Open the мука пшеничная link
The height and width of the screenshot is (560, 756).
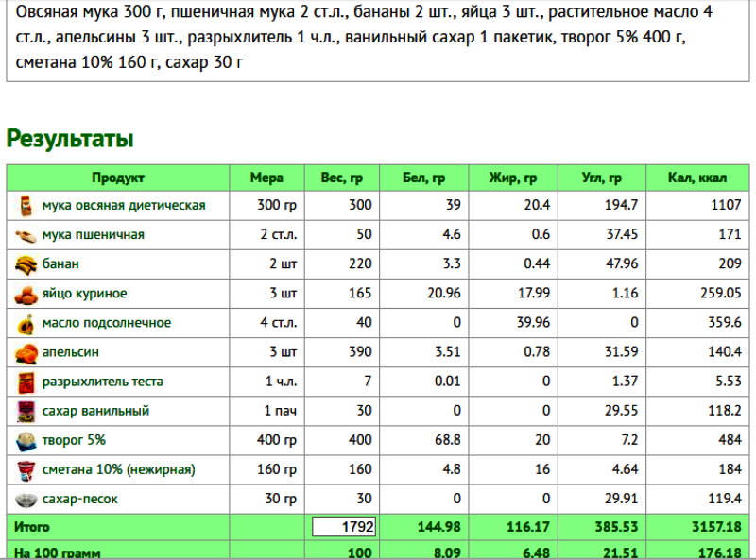[x=93, y=235]
